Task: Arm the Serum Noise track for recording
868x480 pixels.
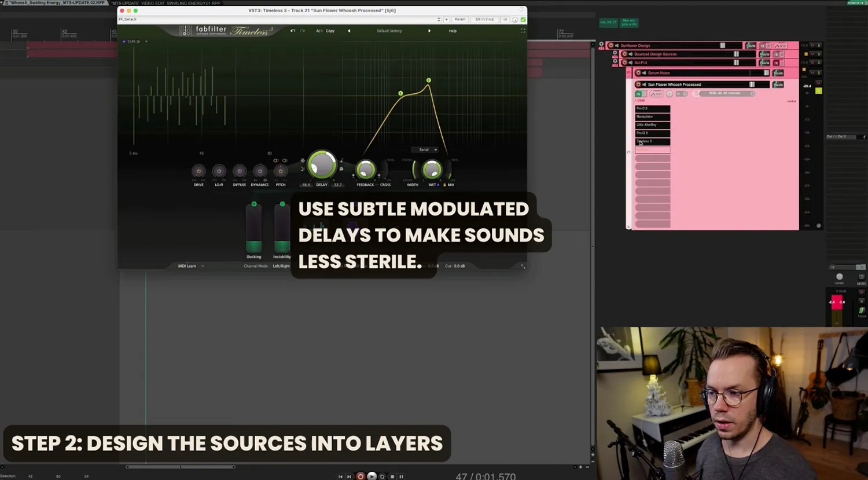Action: [638, 72]
